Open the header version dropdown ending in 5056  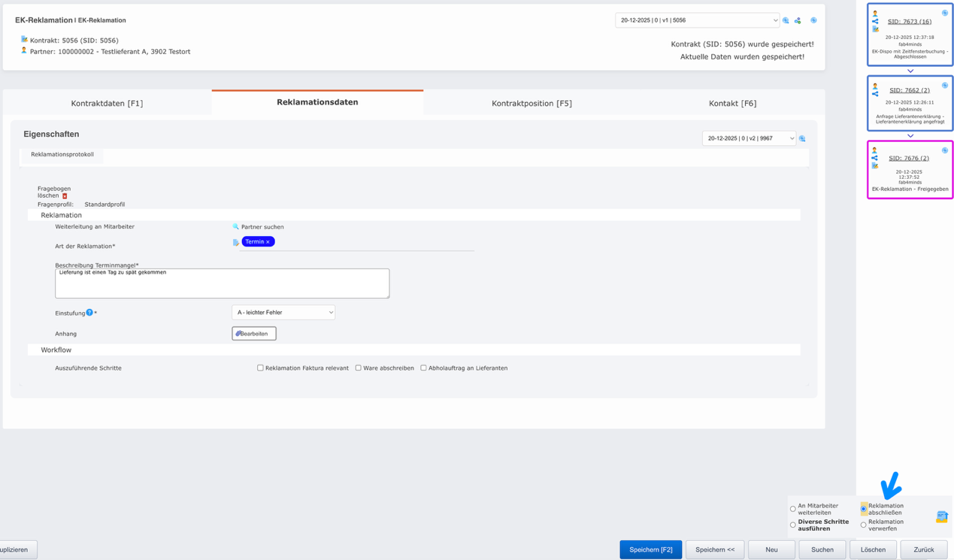pyautogui.click(x=697, y=20)
